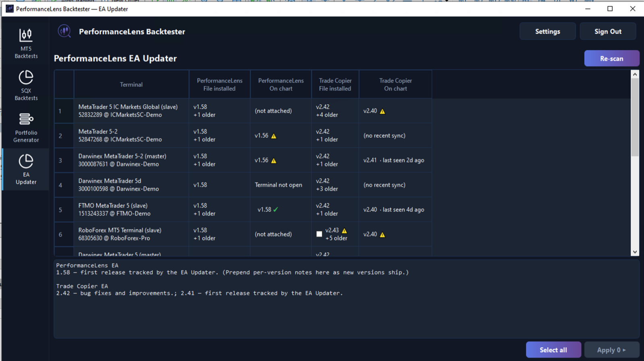The image size is (644, 361).
Task: Click green checkmark next to v1.58 in FTMO row
Action: coord(276,210)
